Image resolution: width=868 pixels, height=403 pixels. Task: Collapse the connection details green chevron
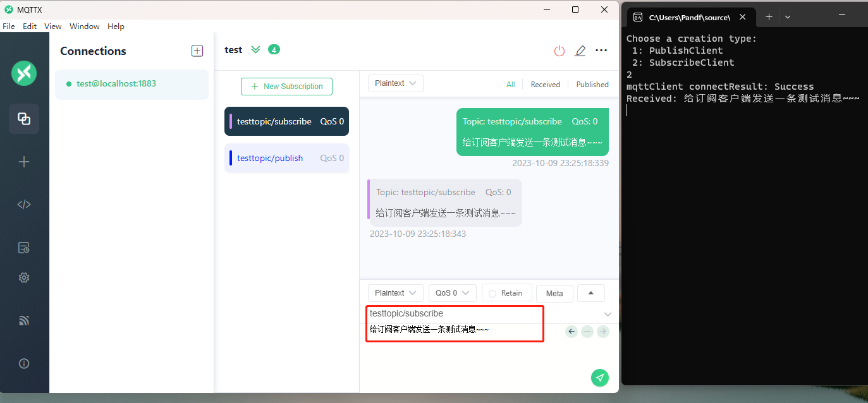point(255,50)
